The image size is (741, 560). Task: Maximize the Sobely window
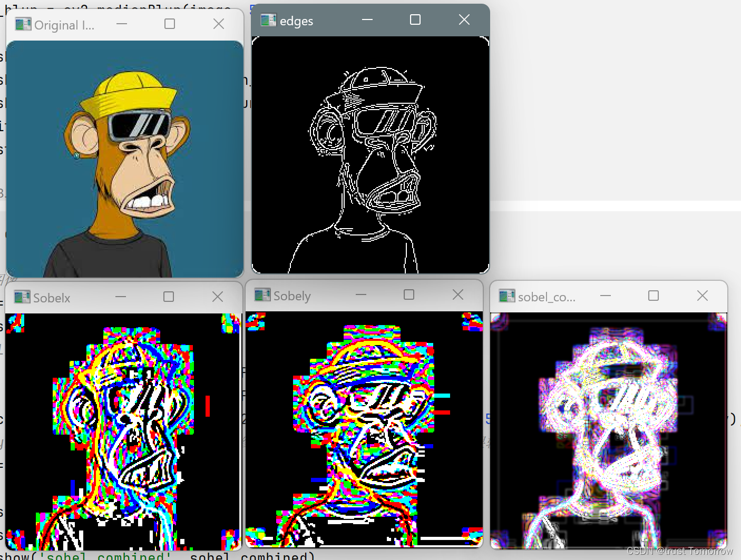409,294
